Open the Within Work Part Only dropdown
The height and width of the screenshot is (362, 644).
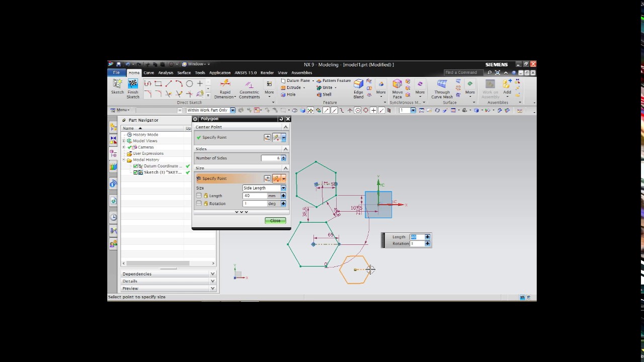[x=232, y=110]
